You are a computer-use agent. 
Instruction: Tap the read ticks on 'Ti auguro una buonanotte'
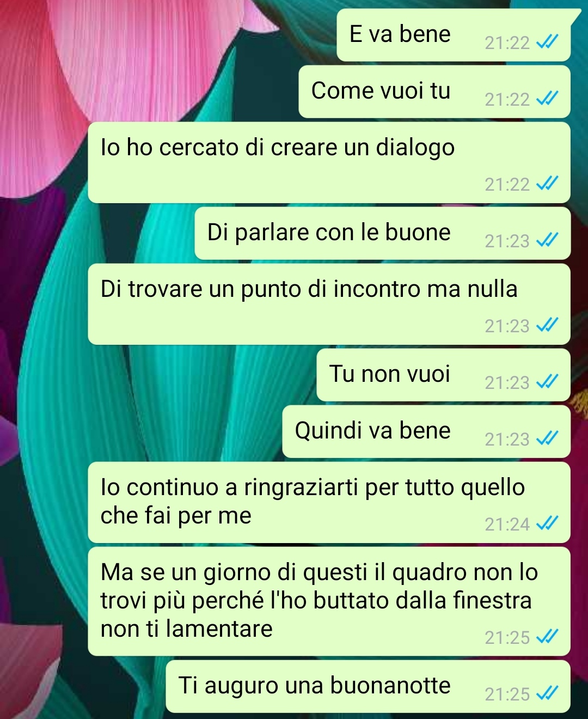pyautogui.click(x=547, y=693)
